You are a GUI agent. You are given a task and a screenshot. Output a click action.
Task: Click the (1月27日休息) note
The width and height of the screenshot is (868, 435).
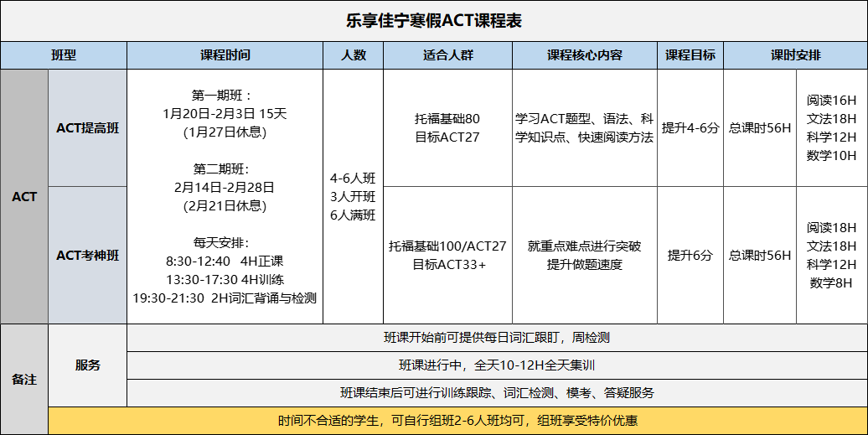click(x=225, y=132)
